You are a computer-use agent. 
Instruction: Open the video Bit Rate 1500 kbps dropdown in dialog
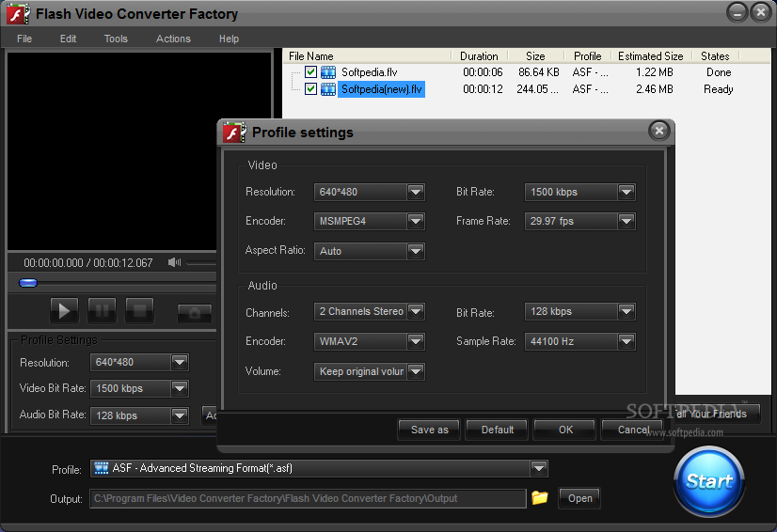click(x=626, y=192)
